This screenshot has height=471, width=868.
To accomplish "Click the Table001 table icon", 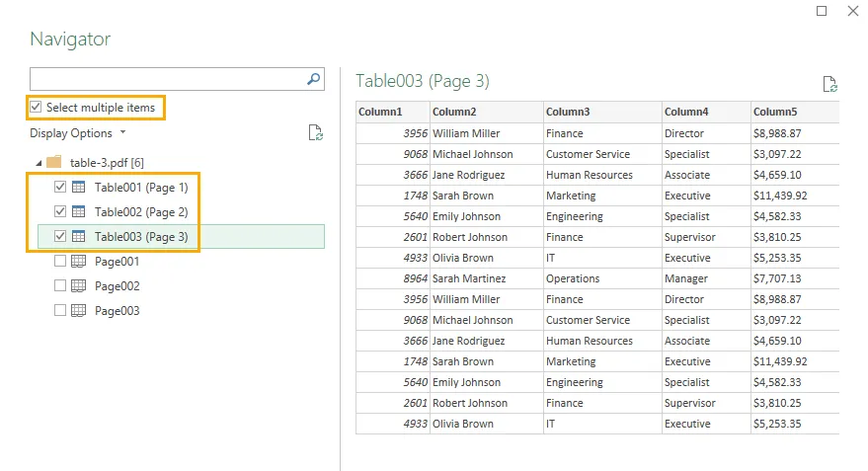I will tap(79, 187).
